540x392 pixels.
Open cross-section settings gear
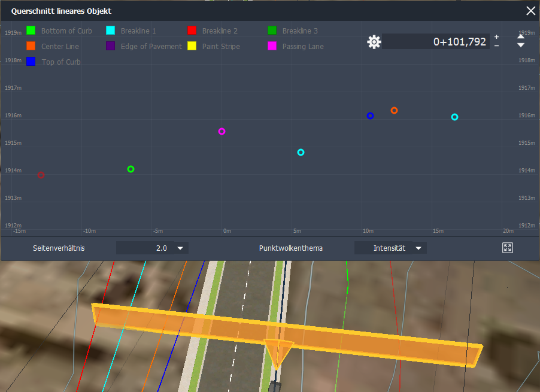[x=374, y=42]
